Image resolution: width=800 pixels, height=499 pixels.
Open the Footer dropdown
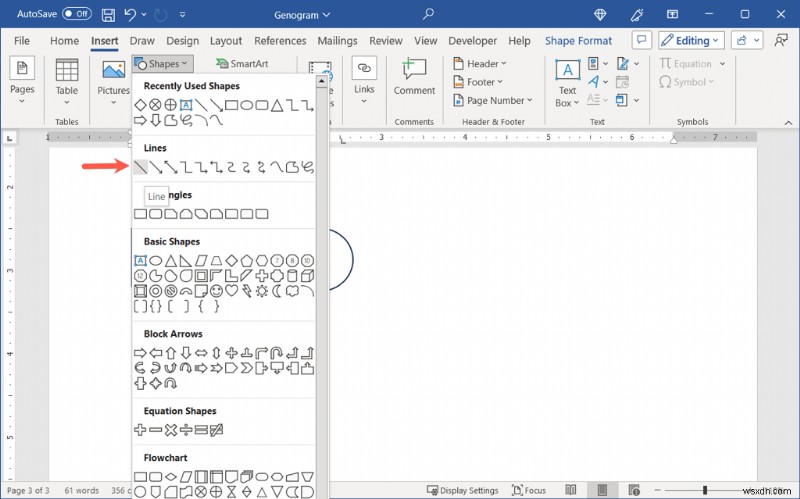tap(478, 82)
